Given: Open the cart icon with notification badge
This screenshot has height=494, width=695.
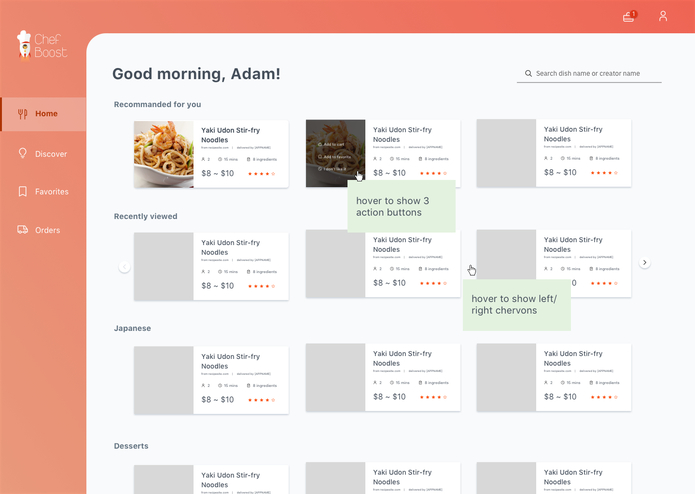Looking at the screenshot, I should [629, 16].
